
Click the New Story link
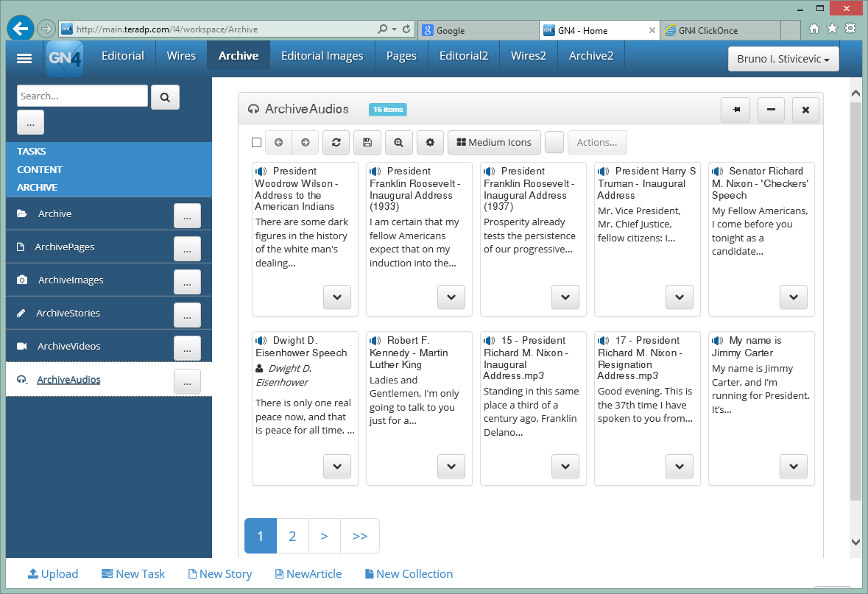click(220, 574)
